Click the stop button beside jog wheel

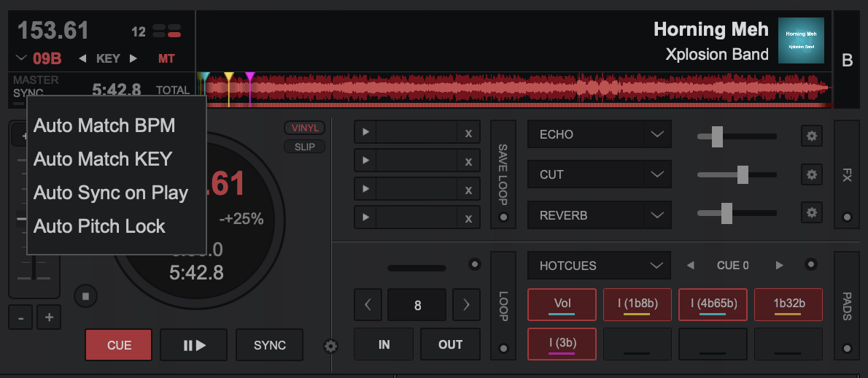click(x=85, y=296)
